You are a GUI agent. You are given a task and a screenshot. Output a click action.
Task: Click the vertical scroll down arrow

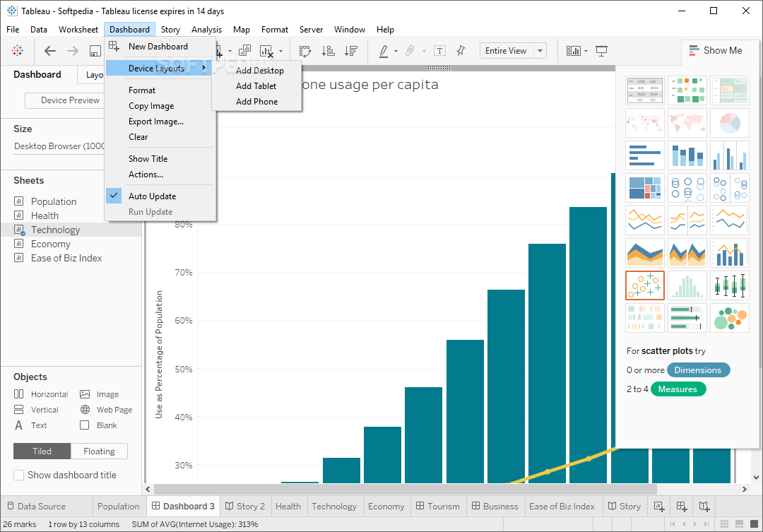pos(756,478)
